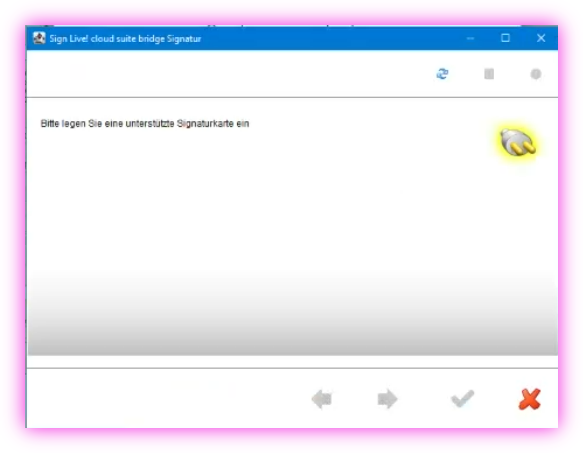Close the Sign Live! cloud suite window
The width and height of the screenshot is (583, 453).
coord(541,38)
